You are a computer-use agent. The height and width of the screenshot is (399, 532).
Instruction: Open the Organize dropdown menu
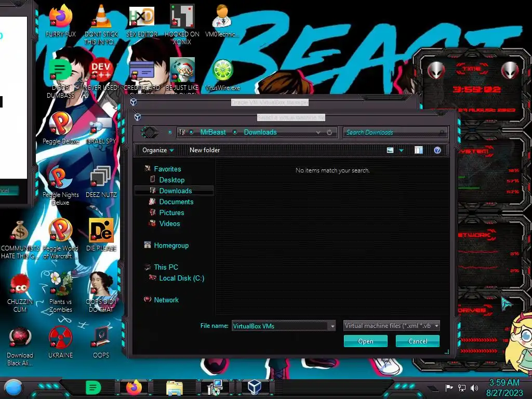(158, 150)
